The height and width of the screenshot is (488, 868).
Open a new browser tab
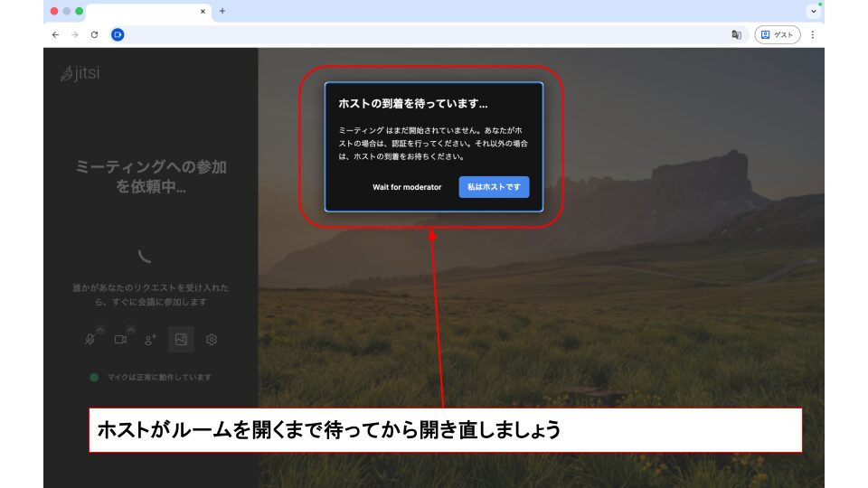[x=222, y=11]
